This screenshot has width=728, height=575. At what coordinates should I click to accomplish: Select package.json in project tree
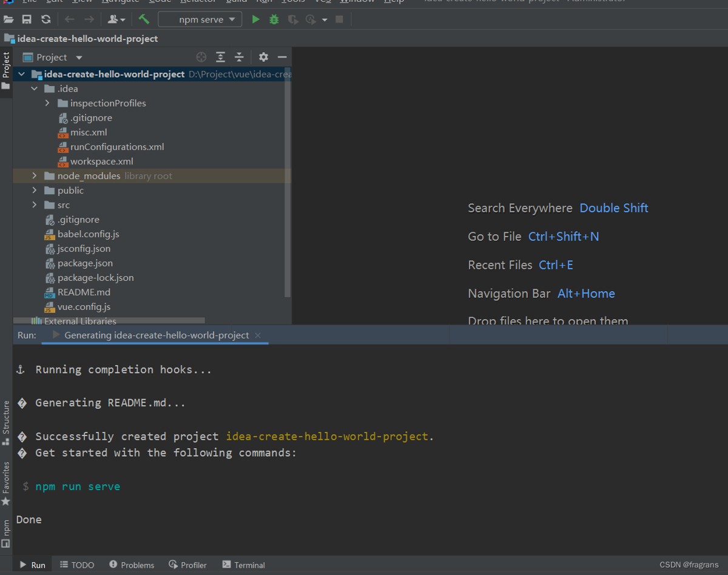click(x=85, y=263)
